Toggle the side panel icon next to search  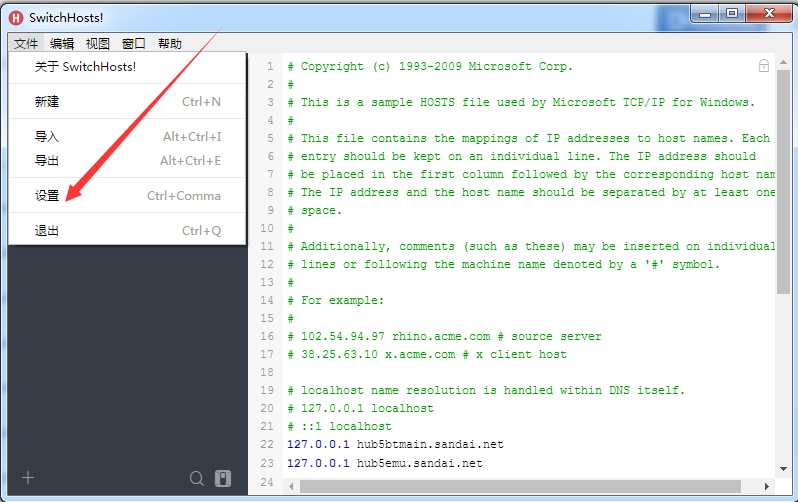coord(223,478)
